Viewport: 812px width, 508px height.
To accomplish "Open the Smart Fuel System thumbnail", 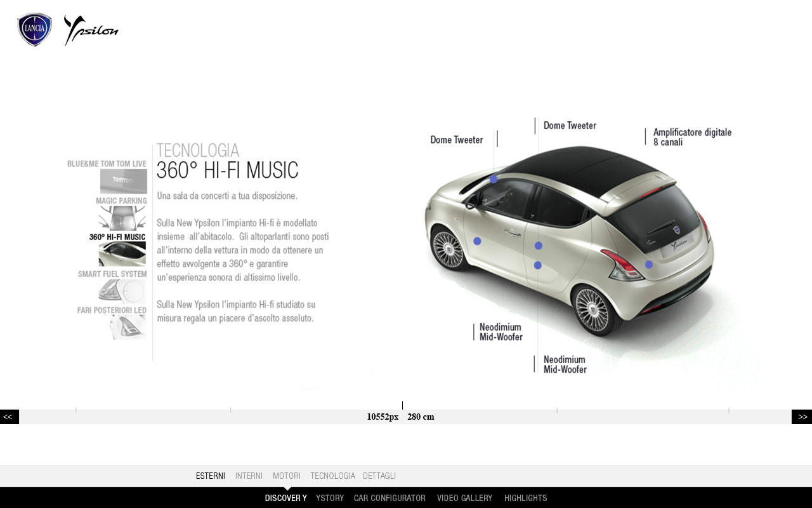I will point(122,291).
